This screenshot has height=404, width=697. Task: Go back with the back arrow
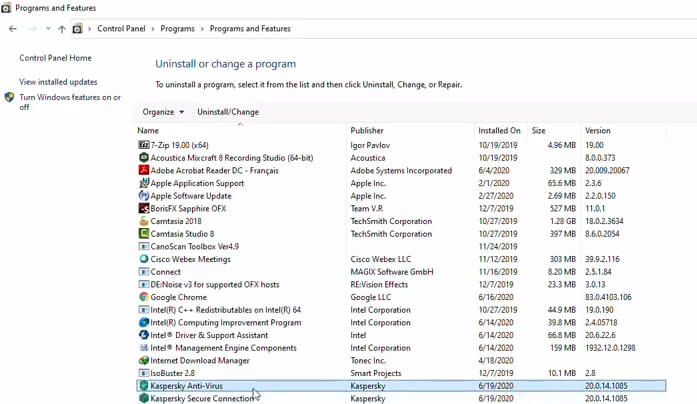tap(12, 29)
